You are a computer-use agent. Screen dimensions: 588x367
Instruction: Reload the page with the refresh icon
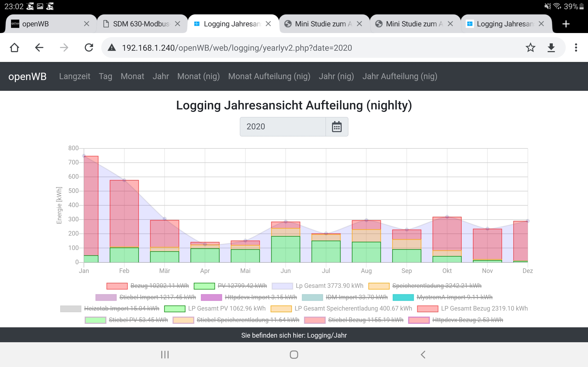[89, 47]
